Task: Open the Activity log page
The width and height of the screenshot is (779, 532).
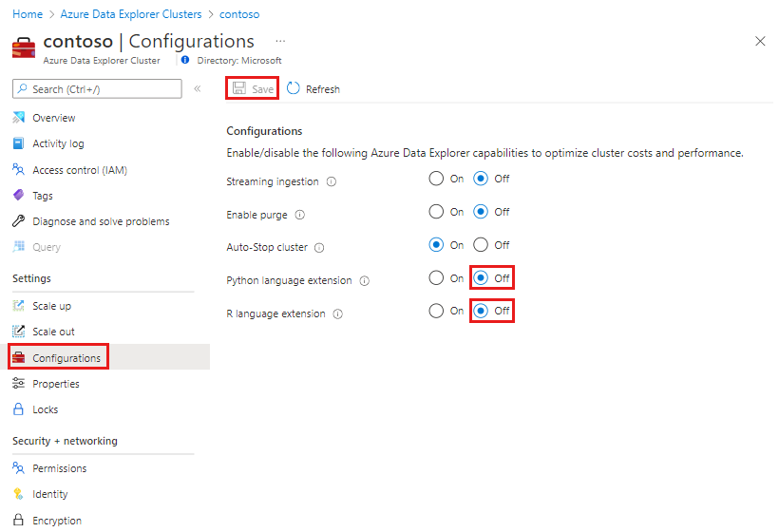Action: [x=58, y=143]
